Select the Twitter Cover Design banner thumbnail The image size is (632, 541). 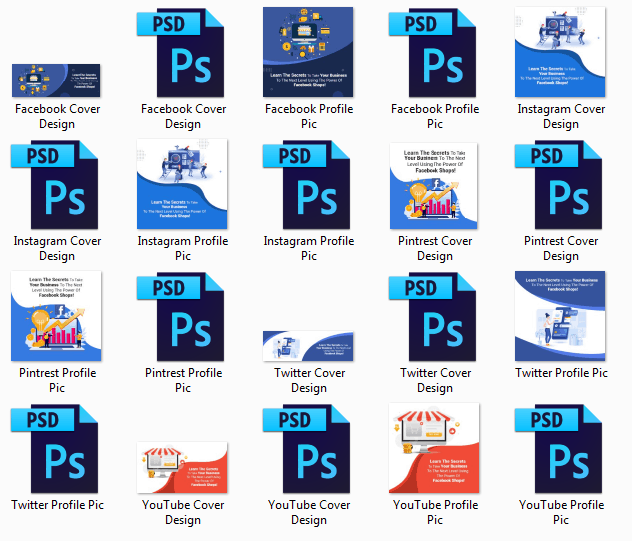tap(308, 346)
